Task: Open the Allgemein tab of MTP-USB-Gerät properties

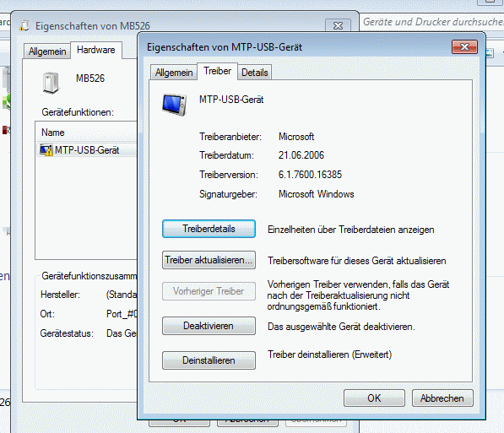Action: tap(174, 73)
